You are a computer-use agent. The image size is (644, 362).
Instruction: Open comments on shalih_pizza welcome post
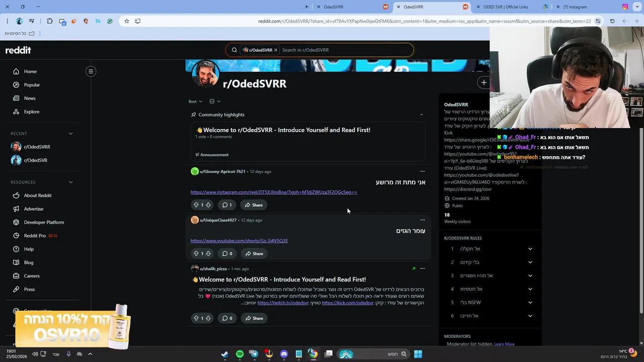click(x=227, y=318)
